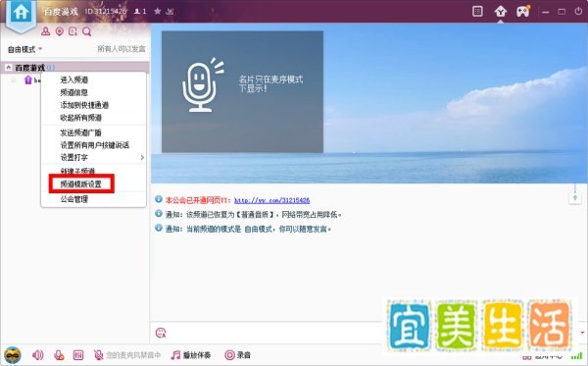Click the info icon beside 本公会已开通网页YY
Viewport: 588px width, 366px height.
[159, 200]
